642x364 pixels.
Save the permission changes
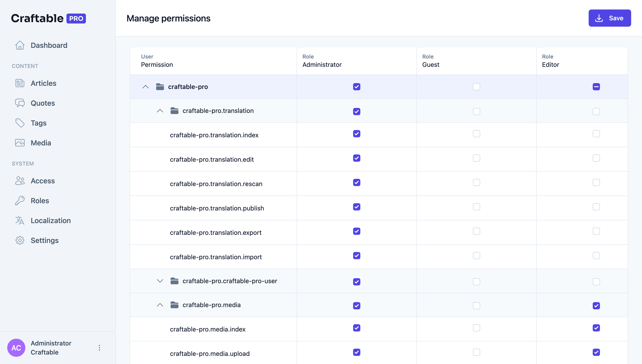pyautogui.click(x=609, y=18)
